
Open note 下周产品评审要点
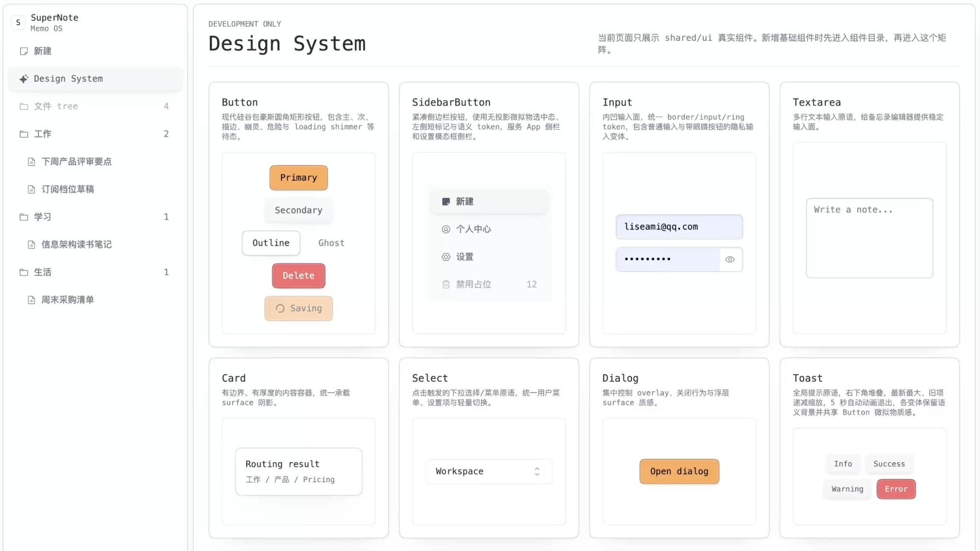coord(99,162)
